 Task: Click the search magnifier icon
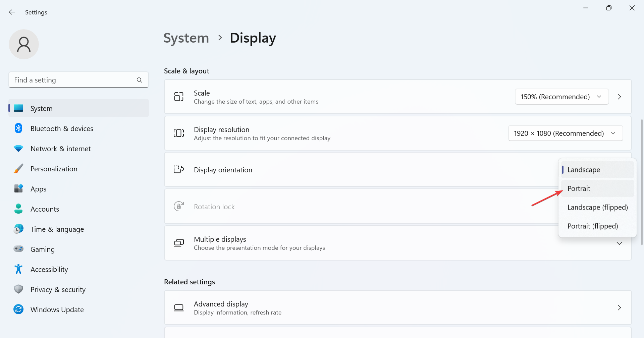(140, 80)
